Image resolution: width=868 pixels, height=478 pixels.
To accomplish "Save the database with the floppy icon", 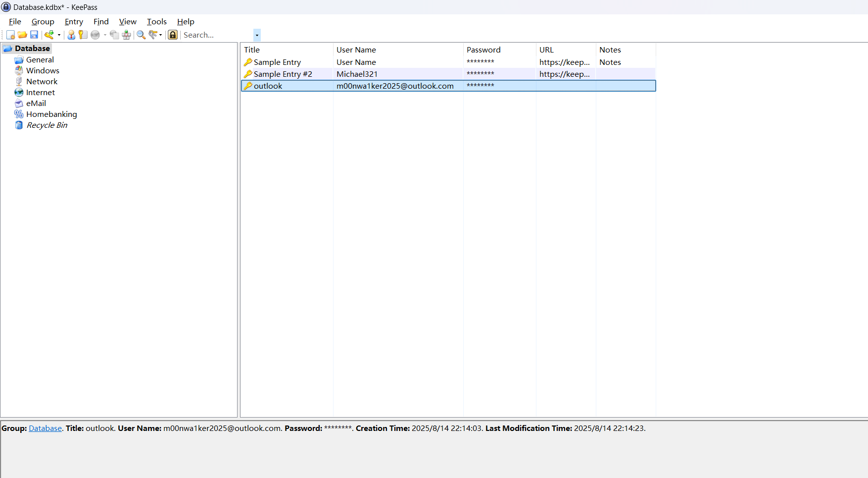I will pyautogui.click(x=34, y=35).
